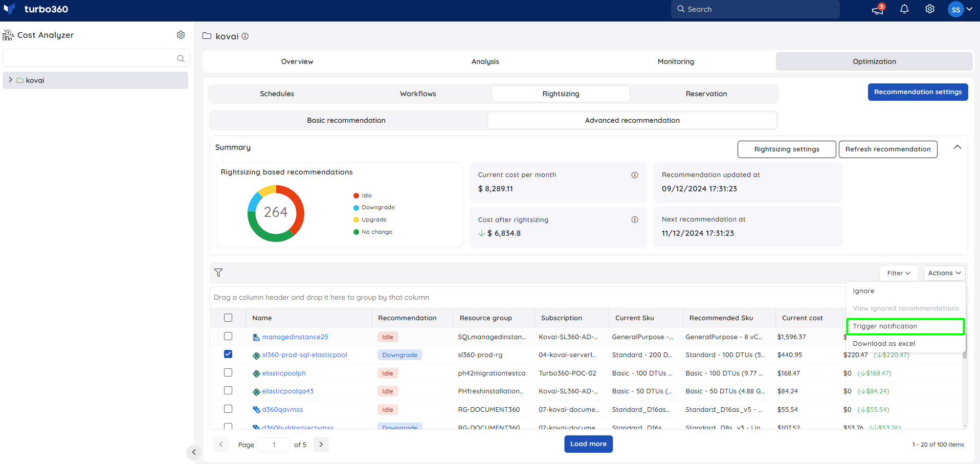Click the Cost Analyzer module icon
Screen dimensions: 980x464
[8, 35]
